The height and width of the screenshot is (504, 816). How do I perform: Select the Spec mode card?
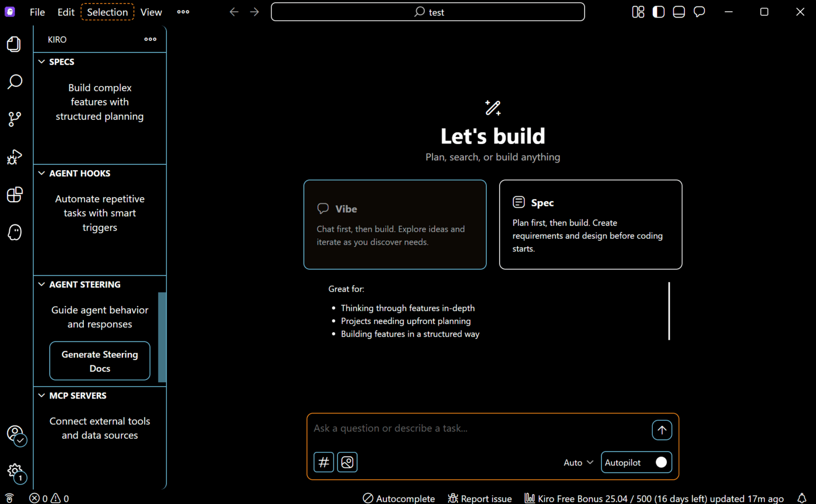coord(590,225)
